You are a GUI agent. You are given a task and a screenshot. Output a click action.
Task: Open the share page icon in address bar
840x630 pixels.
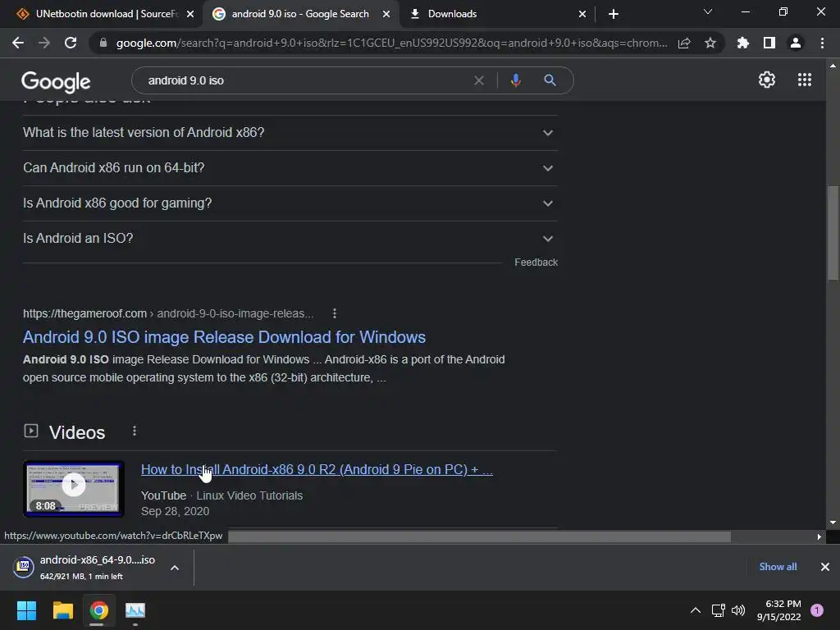pos(684,43)
